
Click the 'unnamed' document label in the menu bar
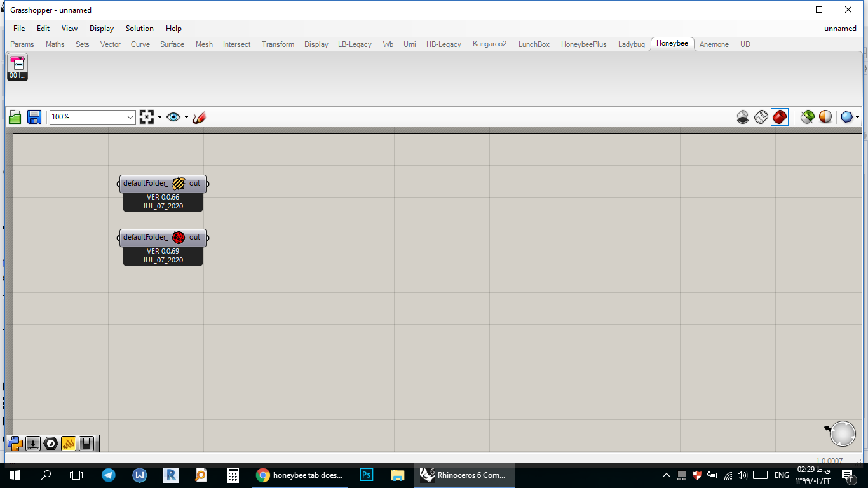click(x=840, y=29)
